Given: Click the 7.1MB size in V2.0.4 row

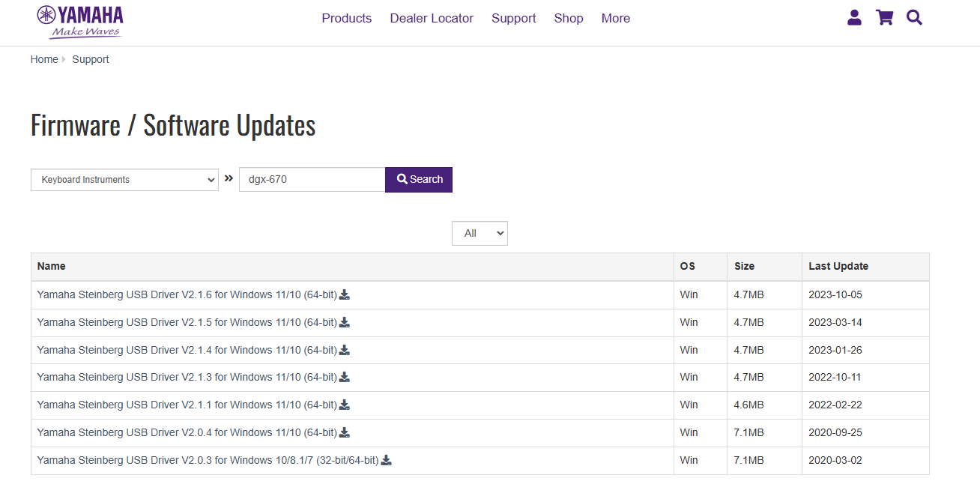Looking at the screenshot, I should (748, 432).
